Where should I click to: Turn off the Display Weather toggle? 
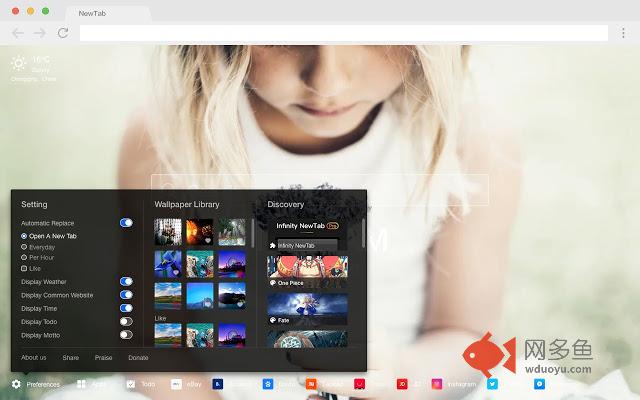coord(126,282)
